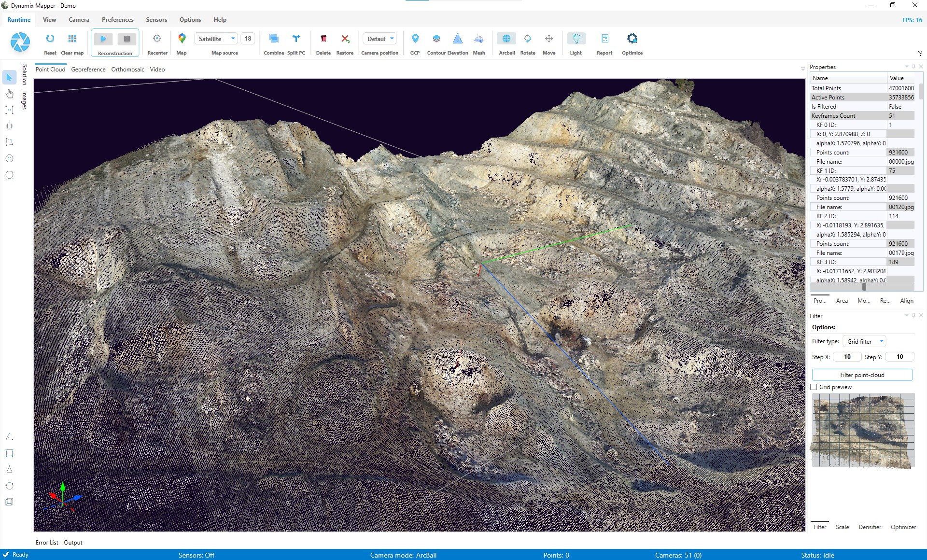
Task: Activate the Contour tool
Action: [436, 42]
